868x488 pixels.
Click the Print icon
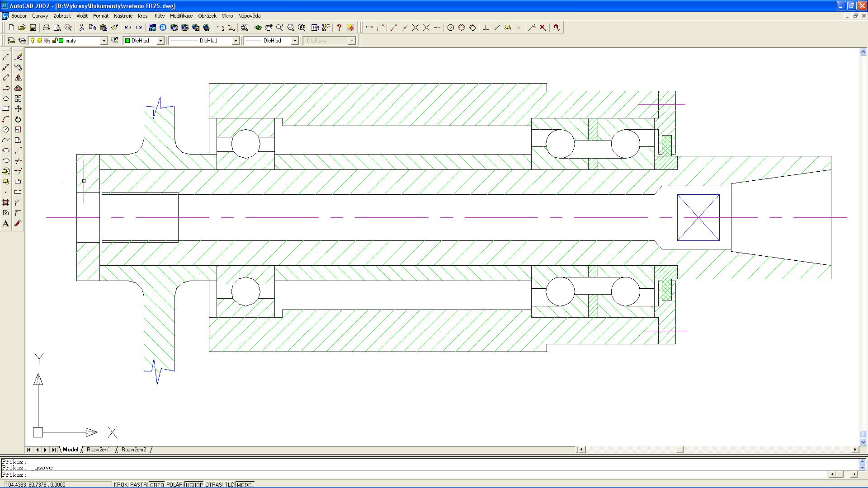(46, 28)
